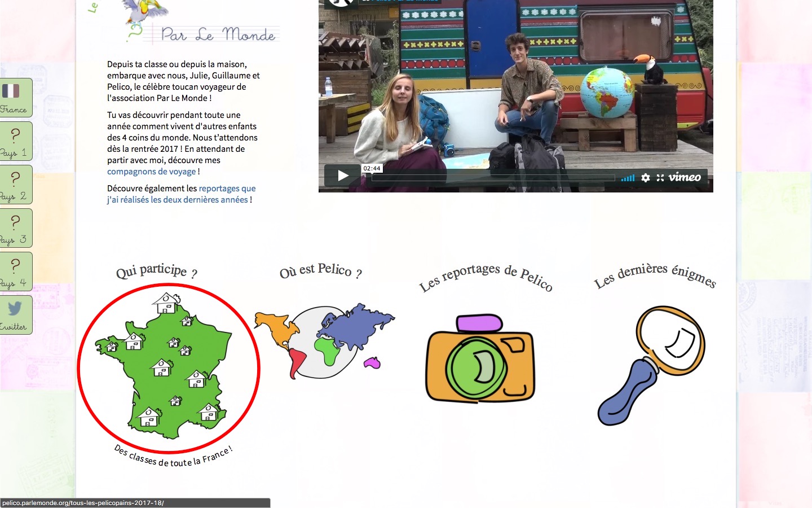Click the world map Pelico illustration
The width and height of the screenshot is (812, 508).
(x=324, y=340)
